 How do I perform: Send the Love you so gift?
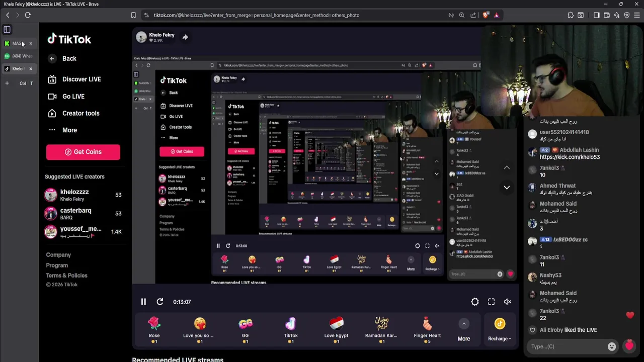point(199,330)
